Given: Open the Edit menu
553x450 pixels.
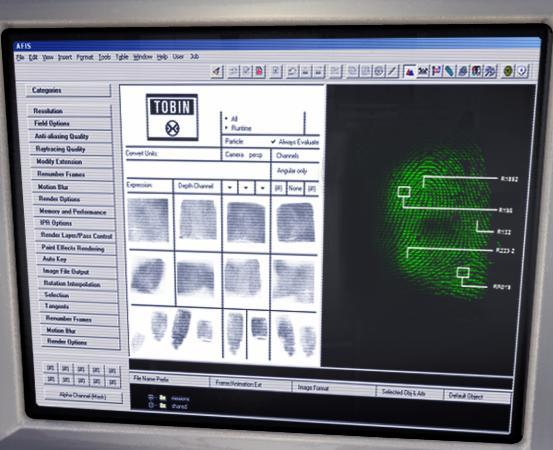Looking at the screenshot, I should (x=33, y=57).
